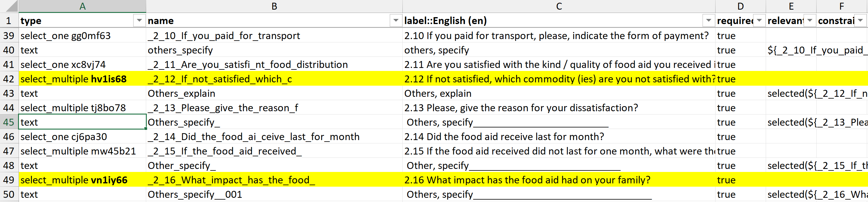This screenshot has height=202, width=868.
Task: Open the constraint column filter dropdown
Action: coord(860,21)
